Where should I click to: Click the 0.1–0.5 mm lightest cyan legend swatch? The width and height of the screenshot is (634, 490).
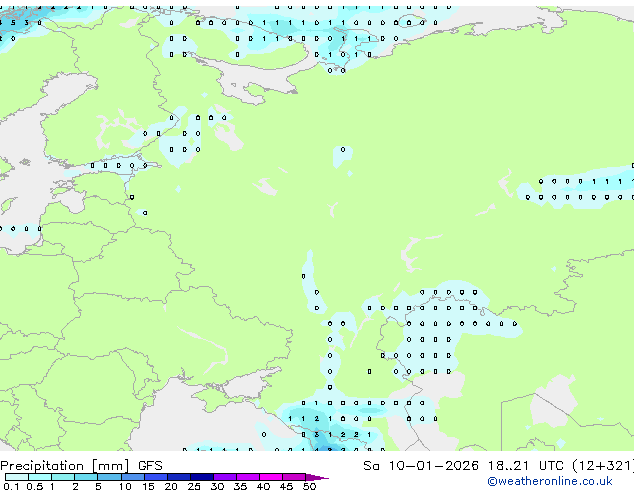[x=17, y=477]
